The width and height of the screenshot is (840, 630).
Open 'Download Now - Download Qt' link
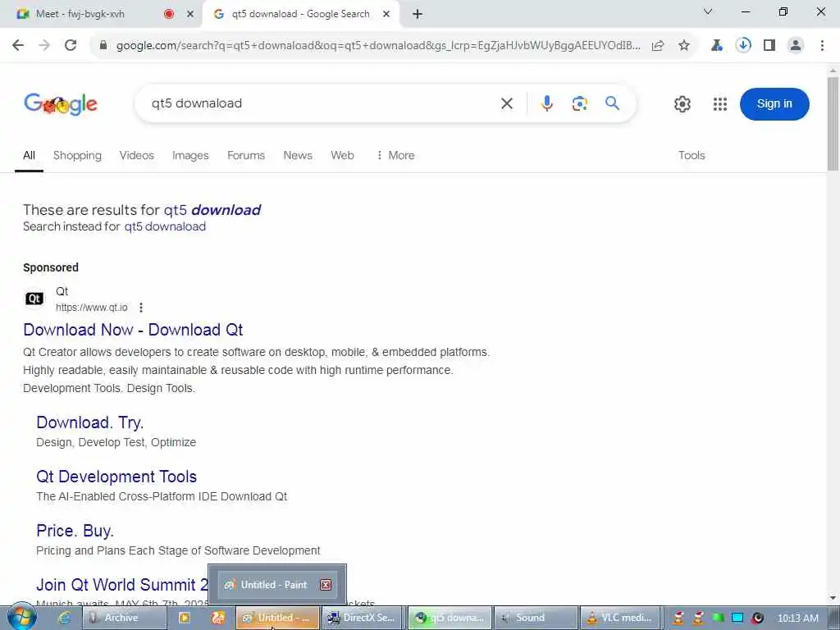pyautogui.click(x=133, y=330)
